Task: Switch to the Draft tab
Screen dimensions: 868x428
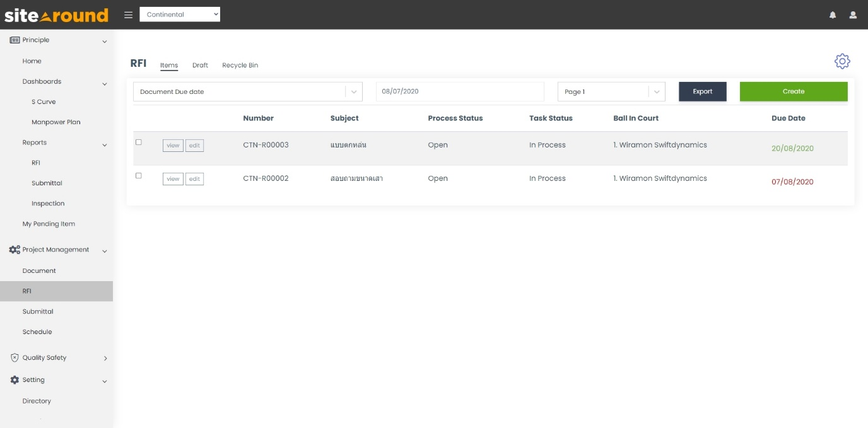Action: 200,65
